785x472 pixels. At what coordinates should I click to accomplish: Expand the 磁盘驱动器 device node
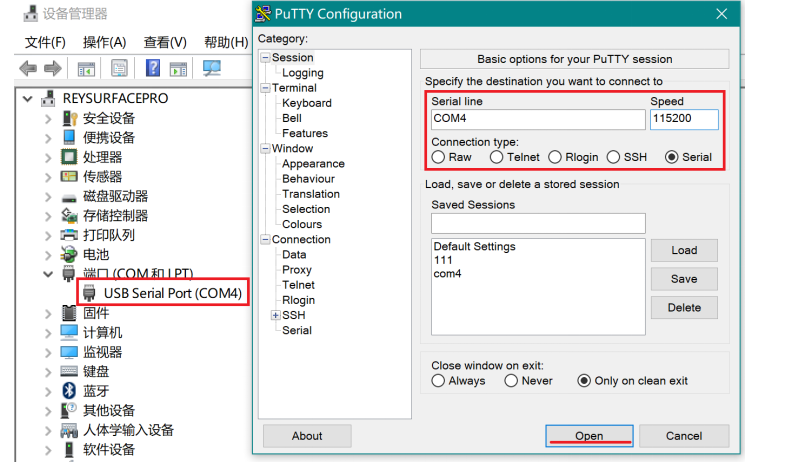(47, 196)
